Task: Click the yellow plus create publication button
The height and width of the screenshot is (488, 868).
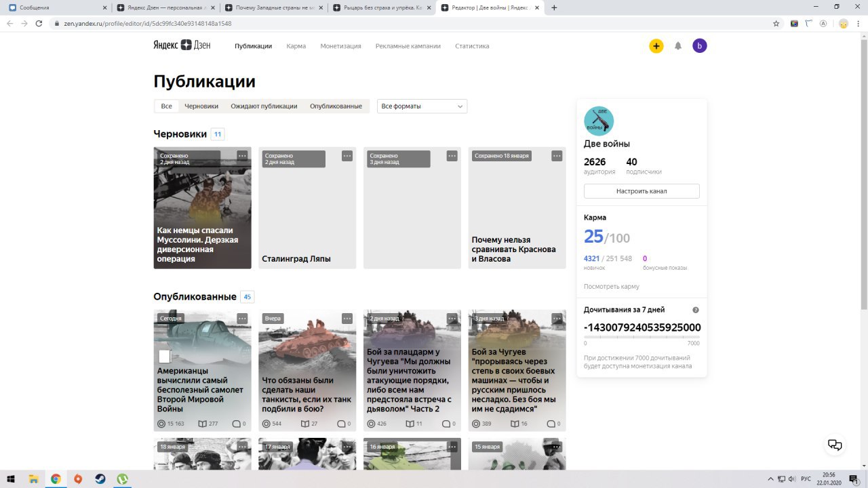Action: [x=656, y=46]
